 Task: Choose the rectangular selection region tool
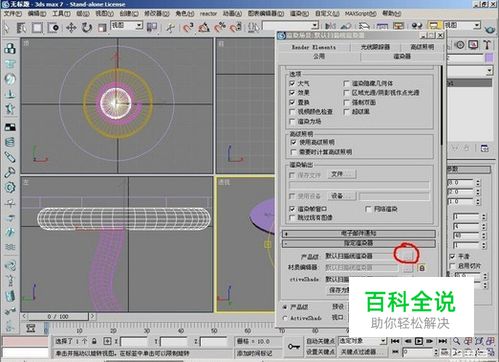[37, 27]
